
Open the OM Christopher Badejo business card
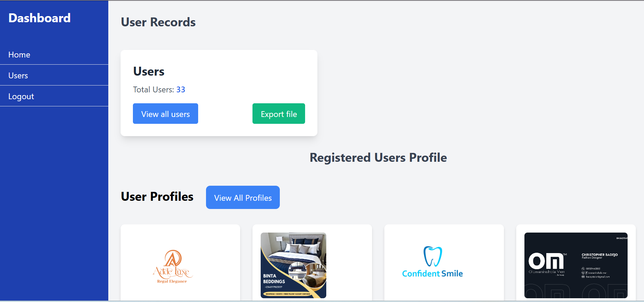(576, 265)
